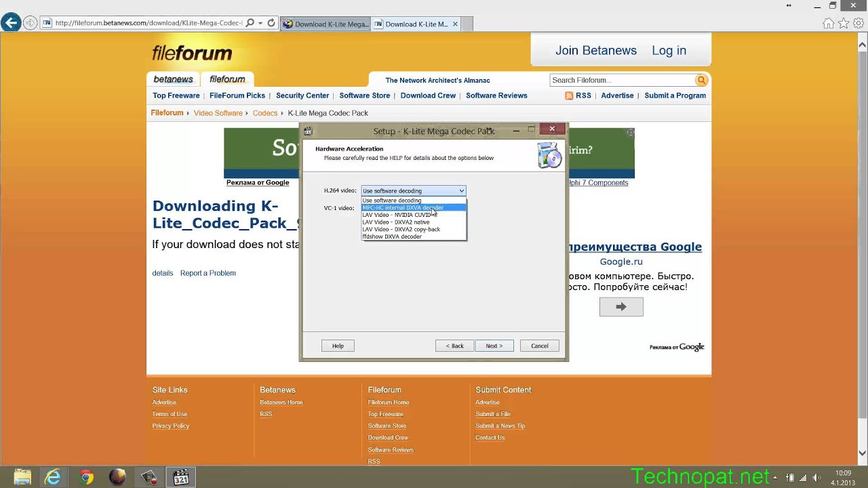Image resolution: width=868 pixels, height=488 pixels.
Task: Close the active Download K-Lite tab
Action: click(455, 24)
